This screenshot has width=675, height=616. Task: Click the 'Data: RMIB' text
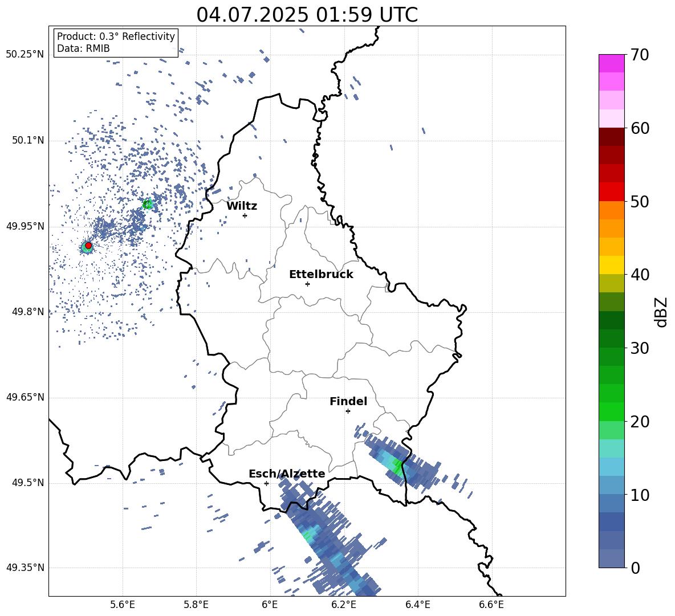(x=83, y=48)
